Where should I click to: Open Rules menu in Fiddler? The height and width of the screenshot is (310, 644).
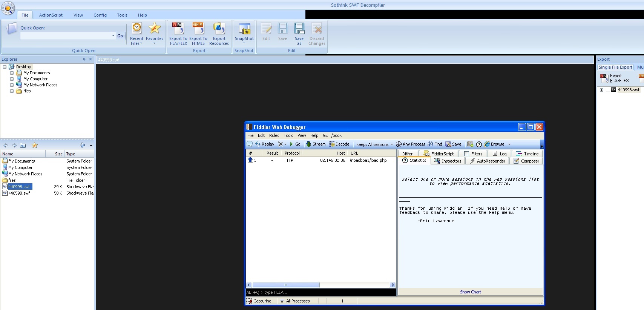click(274, 135)
